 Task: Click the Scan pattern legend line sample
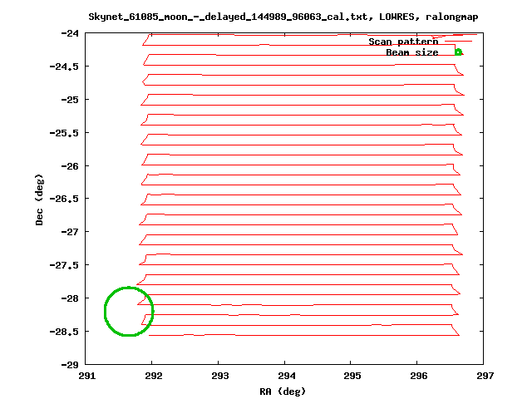point(457,42)
